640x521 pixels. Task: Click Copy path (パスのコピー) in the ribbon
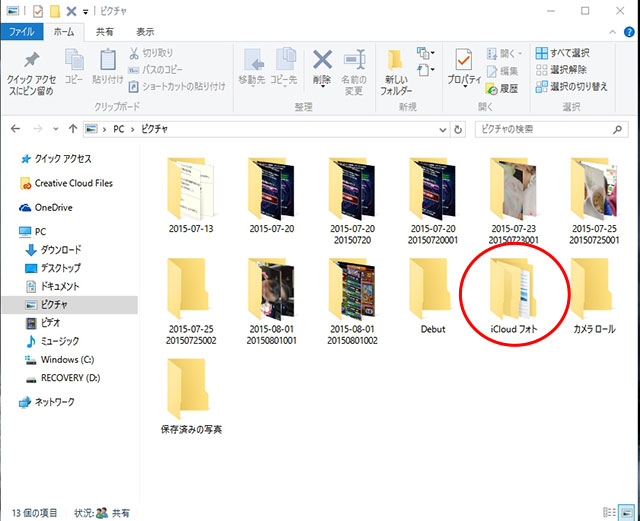pyautogui.click(x=155, y=70)
